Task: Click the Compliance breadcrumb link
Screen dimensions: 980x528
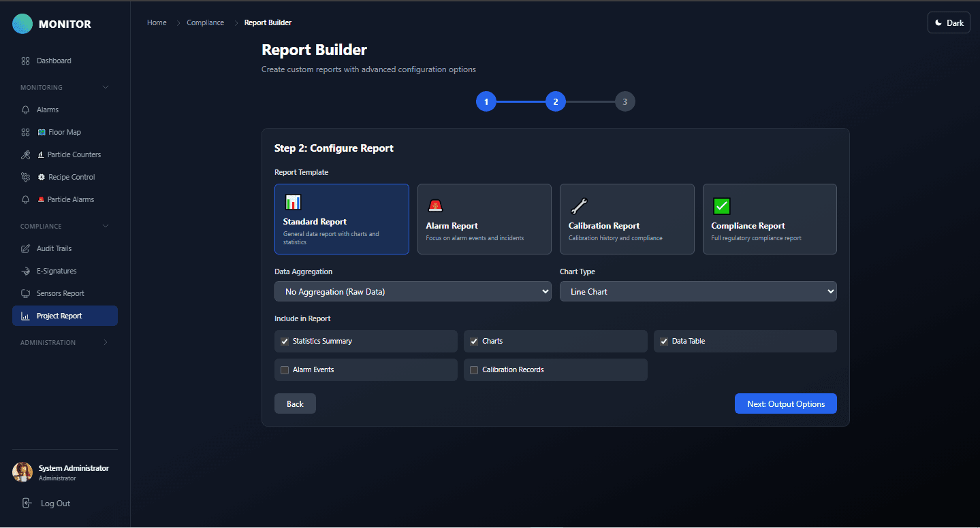Action: [205, 22]
